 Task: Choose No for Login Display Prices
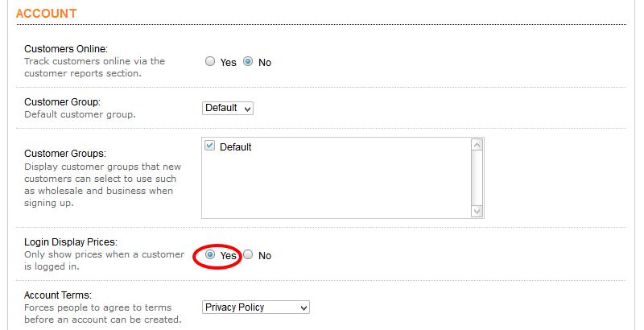tap(248, 254)
